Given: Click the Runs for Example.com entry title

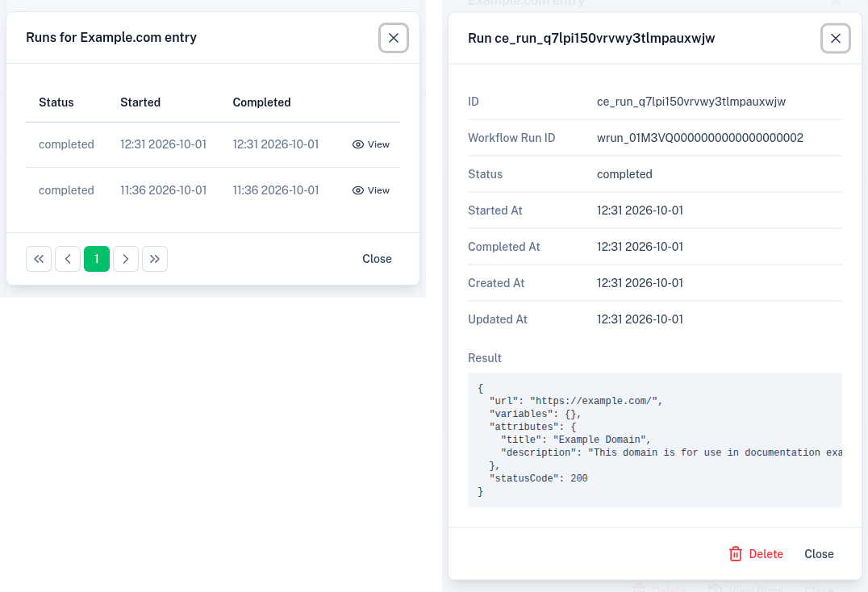Looking at the screenshot, I should (x=111, y=38).
